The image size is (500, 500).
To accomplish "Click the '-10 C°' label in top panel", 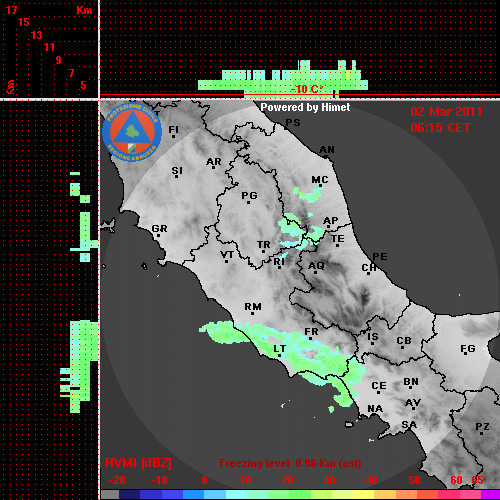I will point(306,89).
